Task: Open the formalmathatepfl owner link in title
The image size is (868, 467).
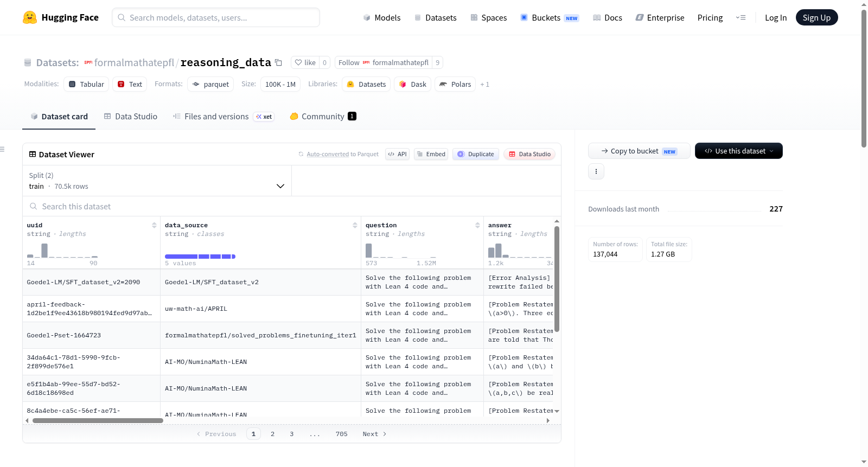Action: coord(134,63)
